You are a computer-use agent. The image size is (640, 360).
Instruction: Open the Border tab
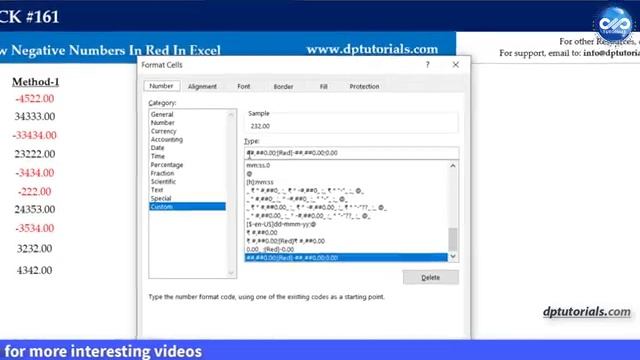283,87
